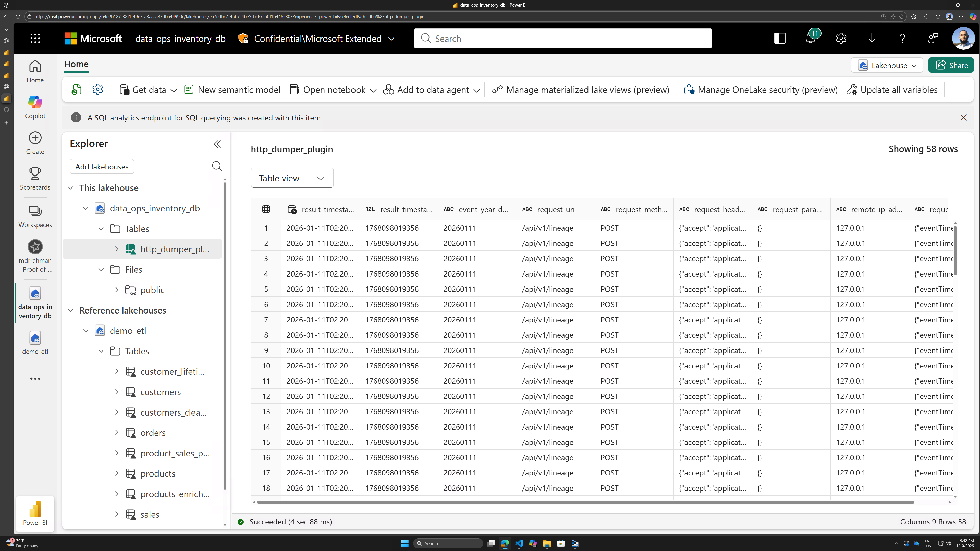Collapse Explorer pane with double-chevron icon
The height and width of the screenshot is (551, 980).
(217, 144)
